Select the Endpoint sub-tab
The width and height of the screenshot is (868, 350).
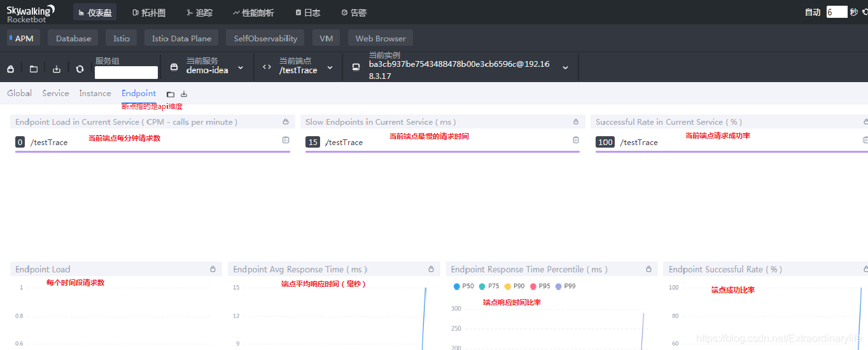[x=139, y=93]
